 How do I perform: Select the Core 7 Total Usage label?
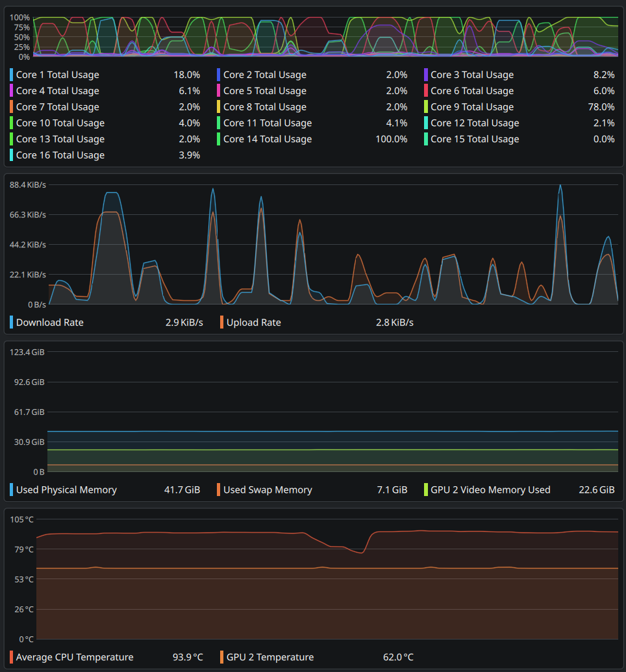coord(57,106)
